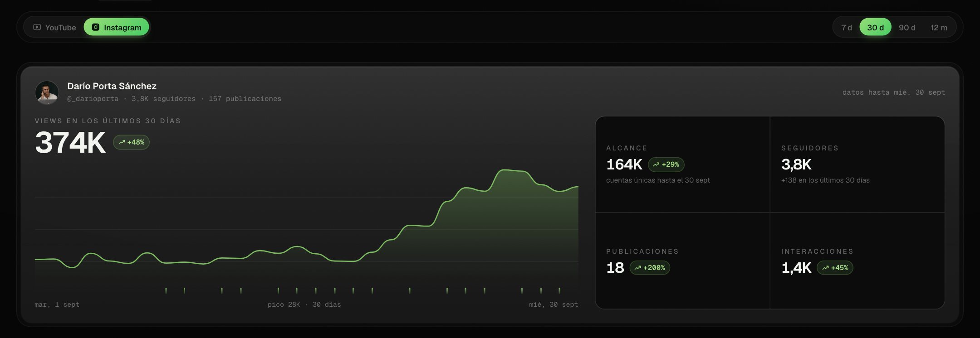
Task: Click the 18 Publicaciones value
Action: 615,268
